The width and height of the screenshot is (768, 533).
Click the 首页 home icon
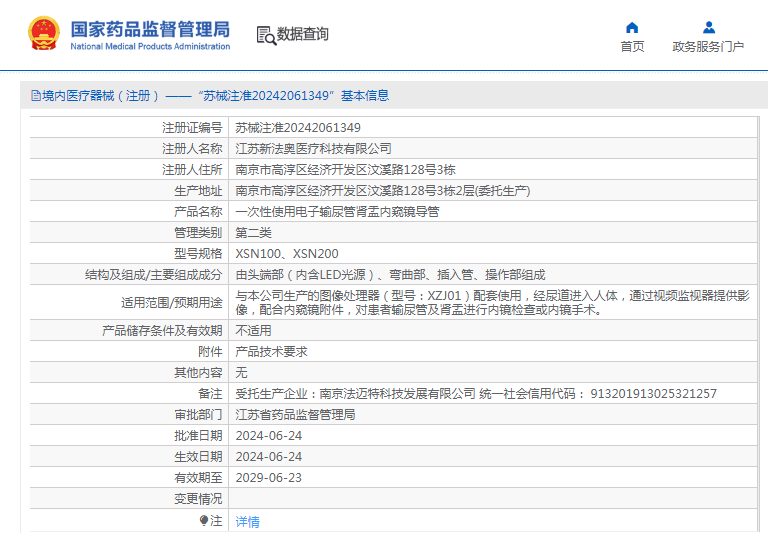[x=632, y=27]
